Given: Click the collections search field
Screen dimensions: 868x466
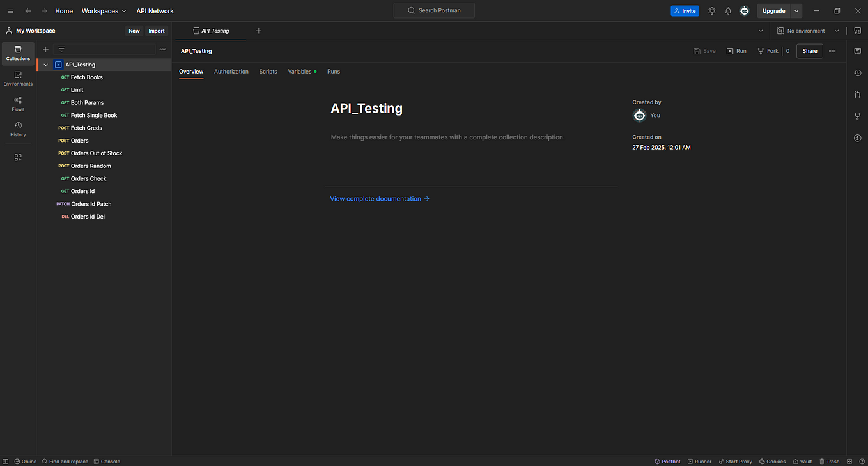Looking at the screenshot, I should coord(111,49).
